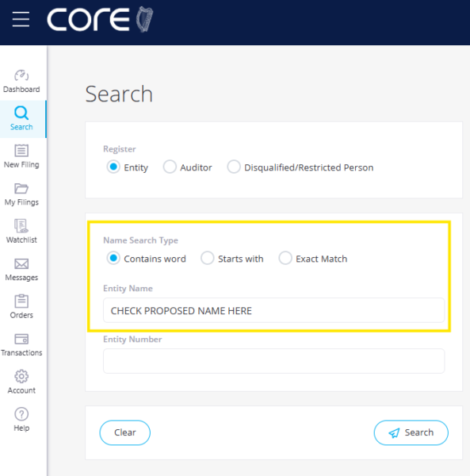Click the Search submit button
The height and width of the screenshot is (476, 470).
pos(411,432)
